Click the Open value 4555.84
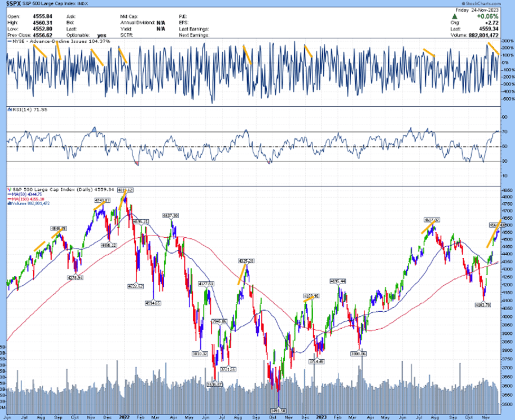515x420 pixels. pos(42,16)
